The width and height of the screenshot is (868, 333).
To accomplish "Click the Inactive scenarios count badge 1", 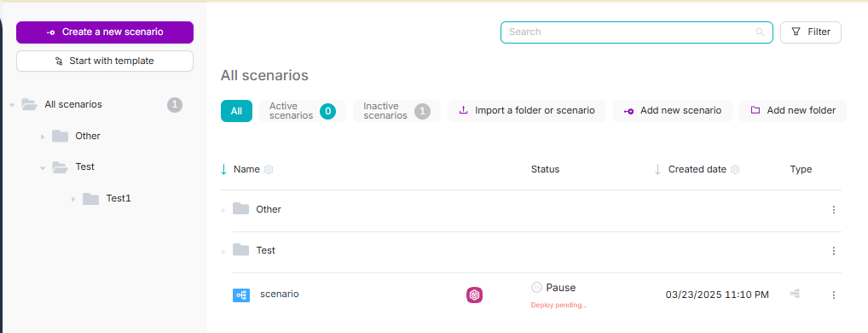I will click(x=422, y=111).
